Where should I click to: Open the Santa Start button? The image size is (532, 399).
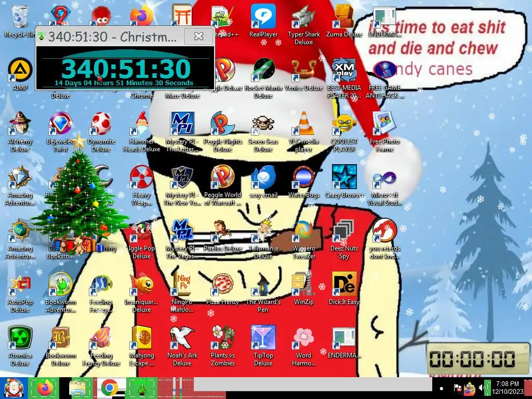[x=14, y=388]
